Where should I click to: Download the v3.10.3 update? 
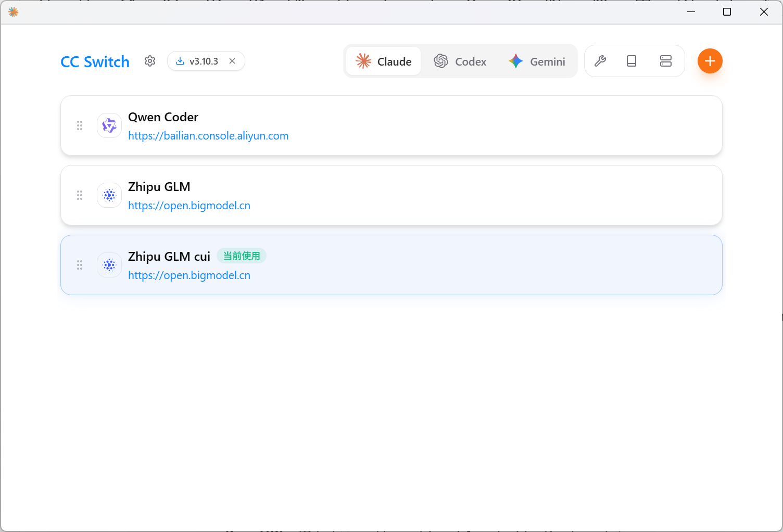[198, 61]
